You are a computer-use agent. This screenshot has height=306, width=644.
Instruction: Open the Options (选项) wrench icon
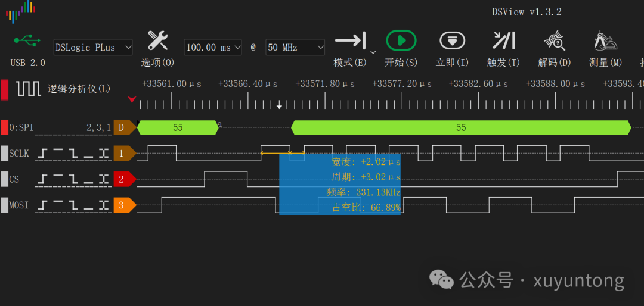[157, 40]
